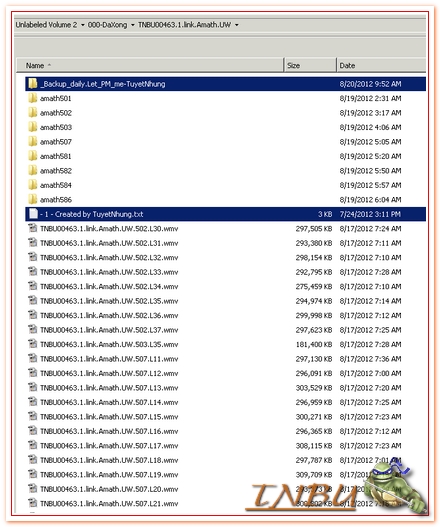Click the 303,529 KB size cell
The image size is (440, 527).
click(314, 388)
